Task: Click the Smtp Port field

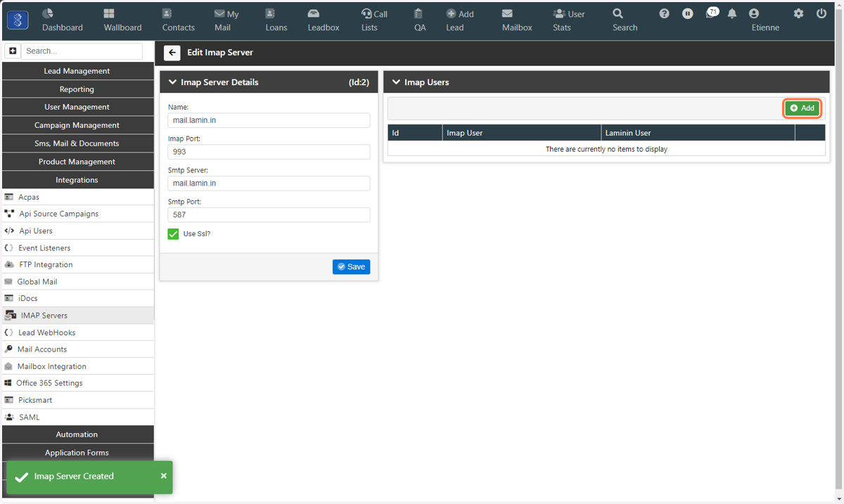Action: pos(269,215)
